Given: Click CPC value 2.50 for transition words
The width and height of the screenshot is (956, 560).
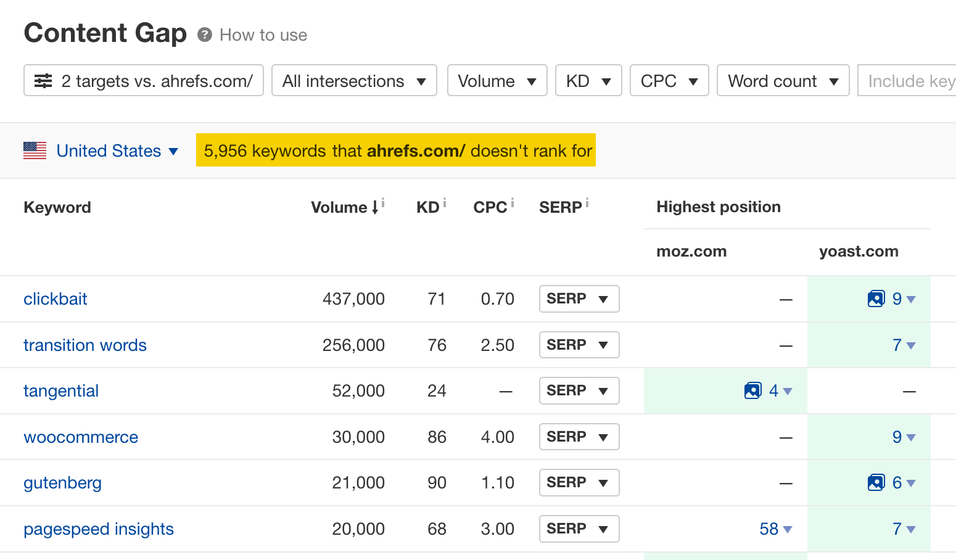Looking at the screenshot, I should [x=497, y=345].
